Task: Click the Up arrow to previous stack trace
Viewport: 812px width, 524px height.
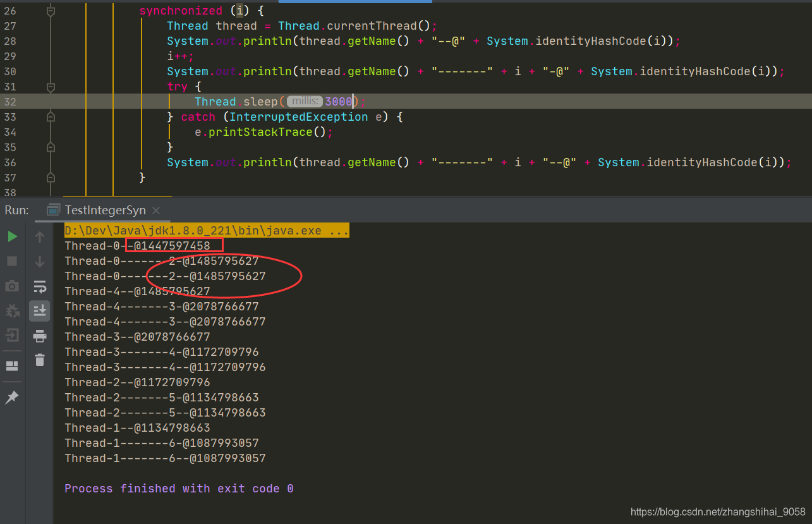Action: [x=40, y=237]
